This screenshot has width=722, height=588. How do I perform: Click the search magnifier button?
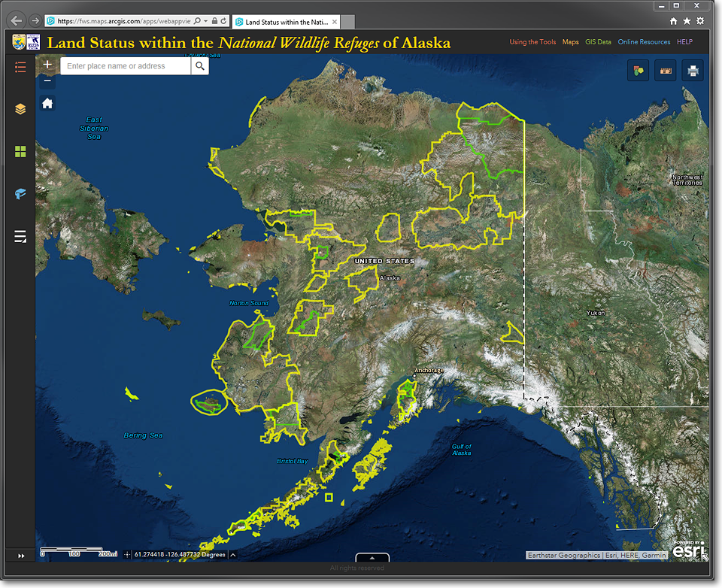(x=199, y=66)
